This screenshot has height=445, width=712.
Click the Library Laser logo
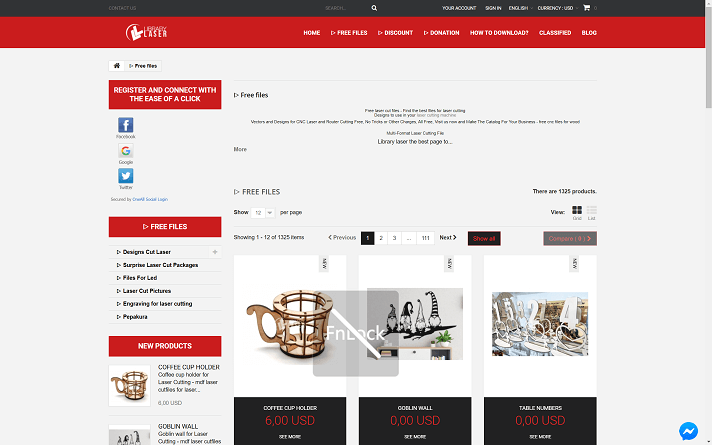click(x=146, y=32)
